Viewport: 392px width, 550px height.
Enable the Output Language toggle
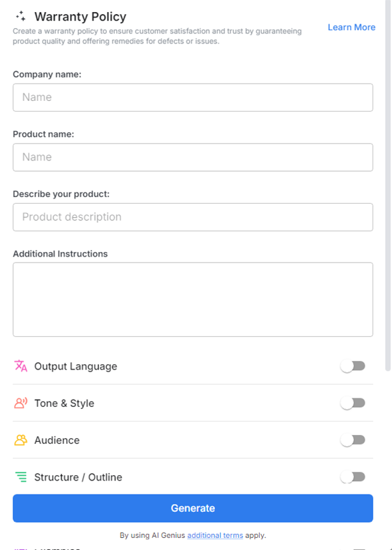coord(353,366)
